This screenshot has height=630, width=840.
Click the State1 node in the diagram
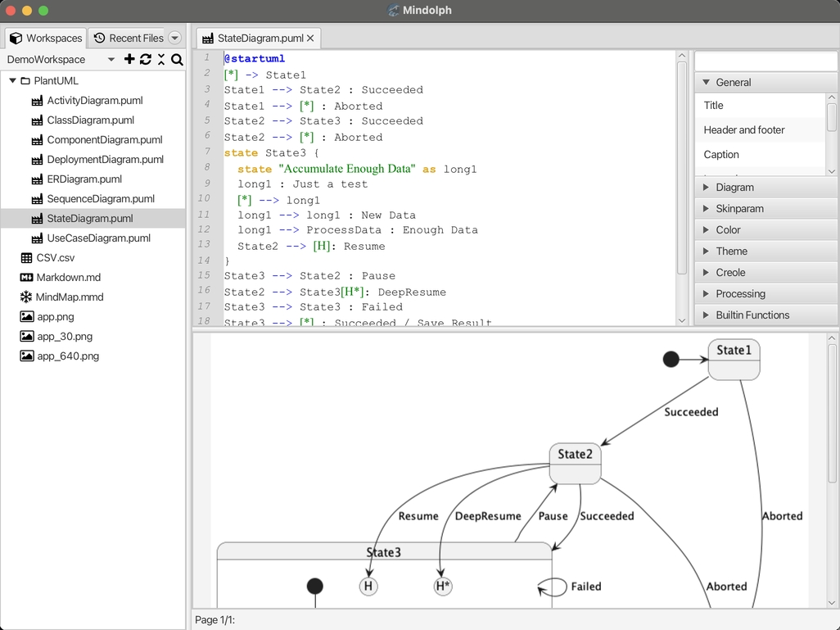click(x=734, y=359)
